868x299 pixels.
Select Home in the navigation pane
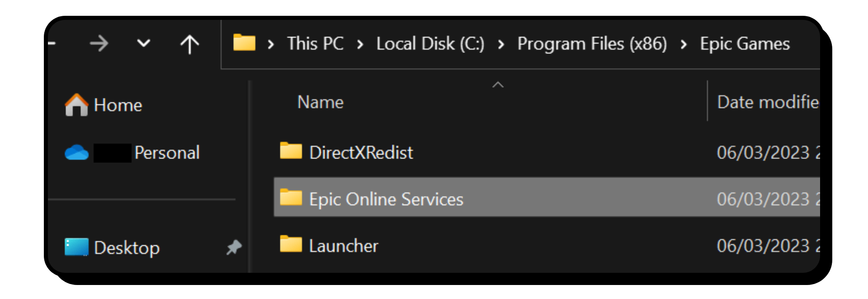pyautogui.click(x=118, y=105)
